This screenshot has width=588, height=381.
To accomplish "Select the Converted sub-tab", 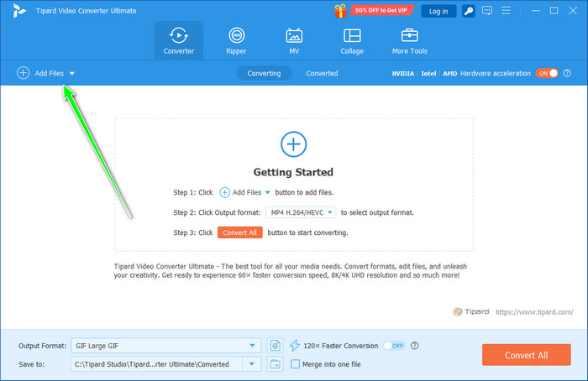I will click(322, 73).
